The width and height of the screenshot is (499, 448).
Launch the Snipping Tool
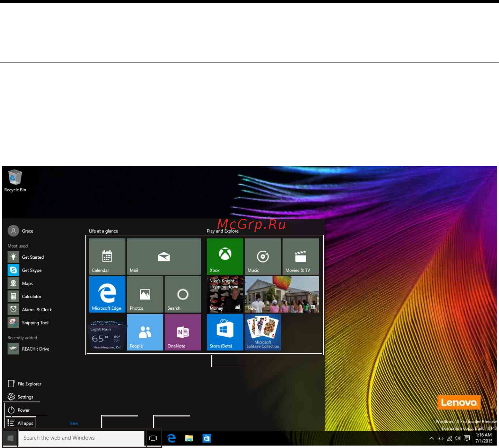click(x=28, y=323)
